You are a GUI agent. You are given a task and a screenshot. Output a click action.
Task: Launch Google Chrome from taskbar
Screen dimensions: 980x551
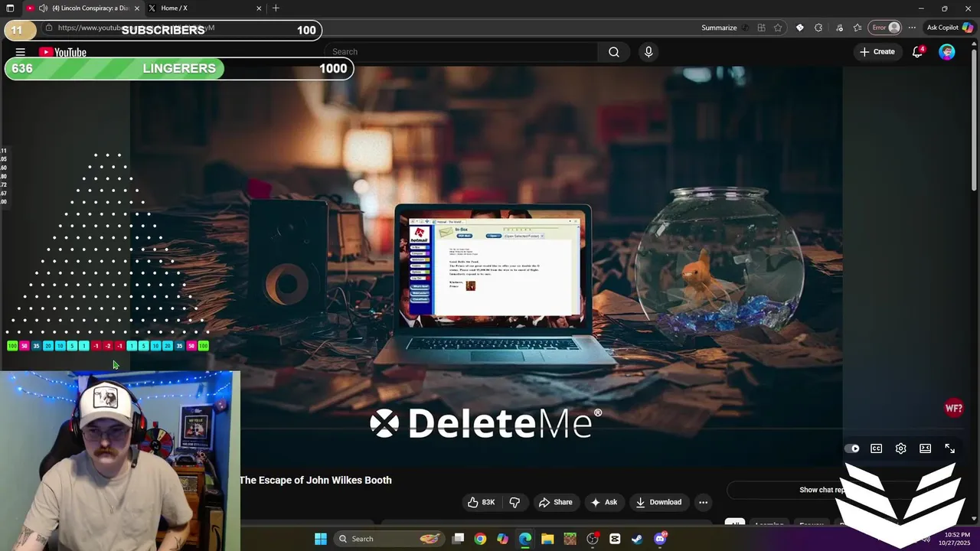click(480, 539)
